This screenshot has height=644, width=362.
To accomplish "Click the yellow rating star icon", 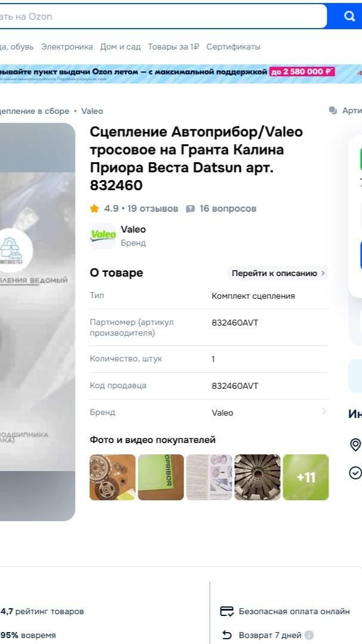I will [x=94, y=209].
